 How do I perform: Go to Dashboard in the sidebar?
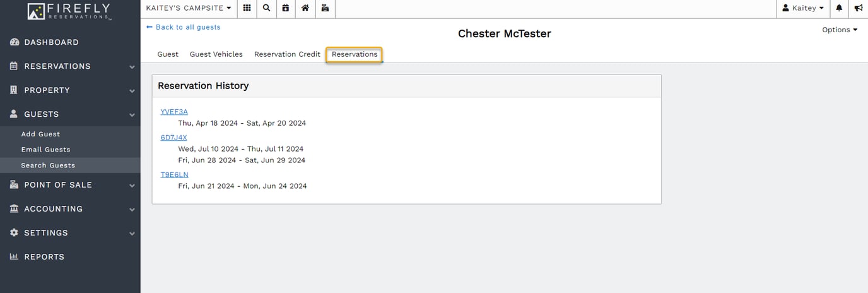pos(51,42)
